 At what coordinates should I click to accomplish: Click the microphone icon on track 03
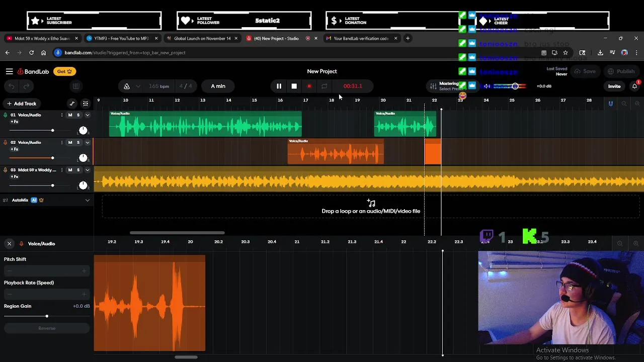(6, 170)
